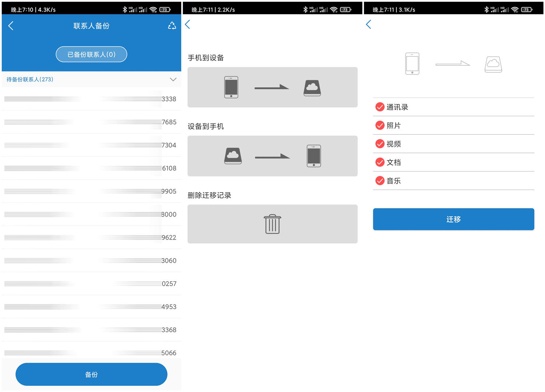This screenshot has height=392, width=545.
Task: Select contact row ending 3368
Action: click(x=91, y=330)
